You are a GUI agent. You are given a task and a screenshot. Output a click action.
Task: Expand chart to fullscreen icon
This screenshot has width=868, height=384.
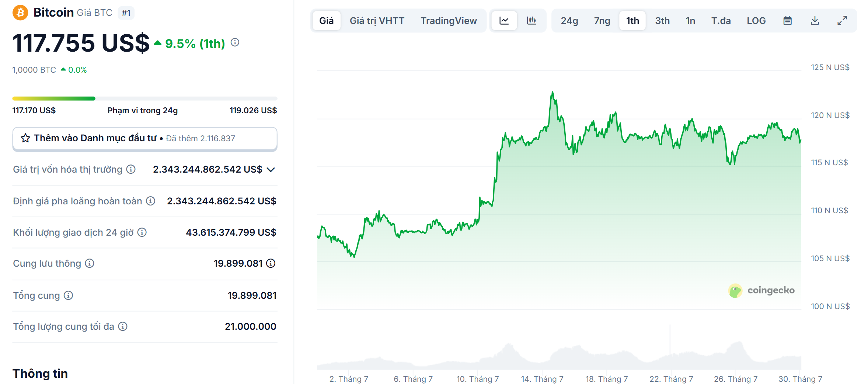click(x=842, y=21)
